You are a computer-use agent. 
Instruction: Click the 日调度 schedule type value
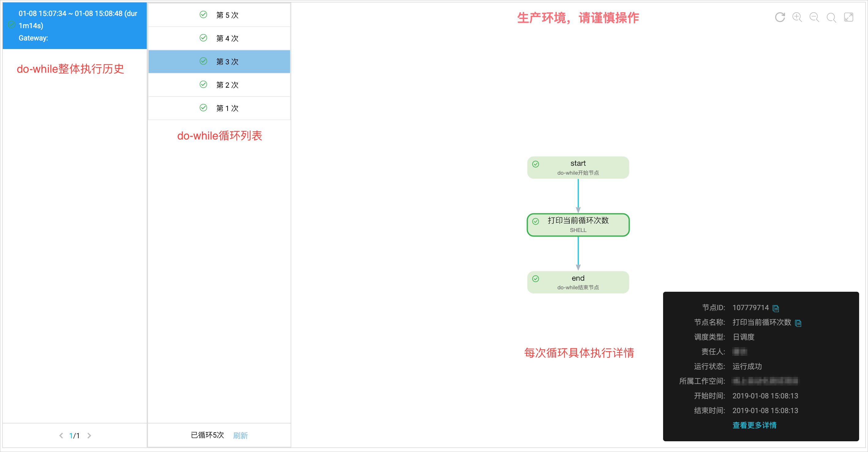click(x=743, y=337)
